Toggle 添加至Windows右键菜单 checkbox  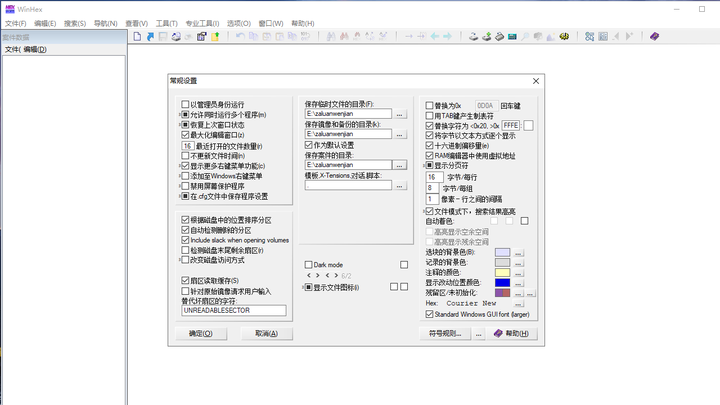click(x=185, y=176)
